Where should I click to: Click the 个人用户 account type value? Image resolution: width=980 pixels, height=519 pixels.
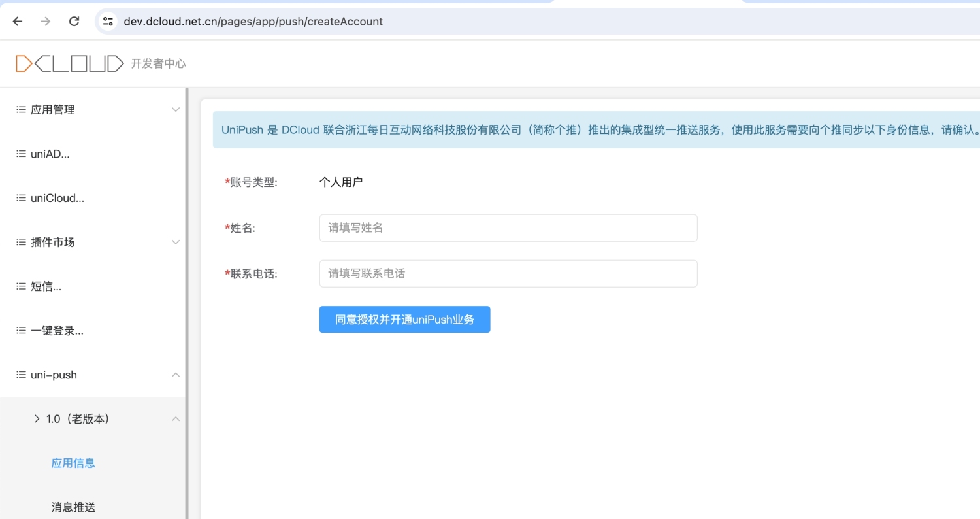341,182
